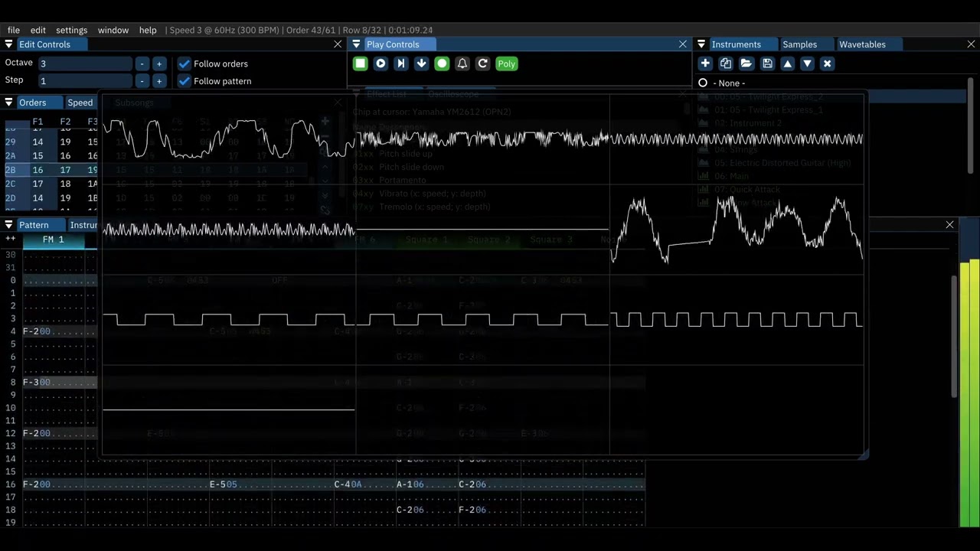Click the step down arrow icon
980x551 pixels.
click(x=422, y=64)
